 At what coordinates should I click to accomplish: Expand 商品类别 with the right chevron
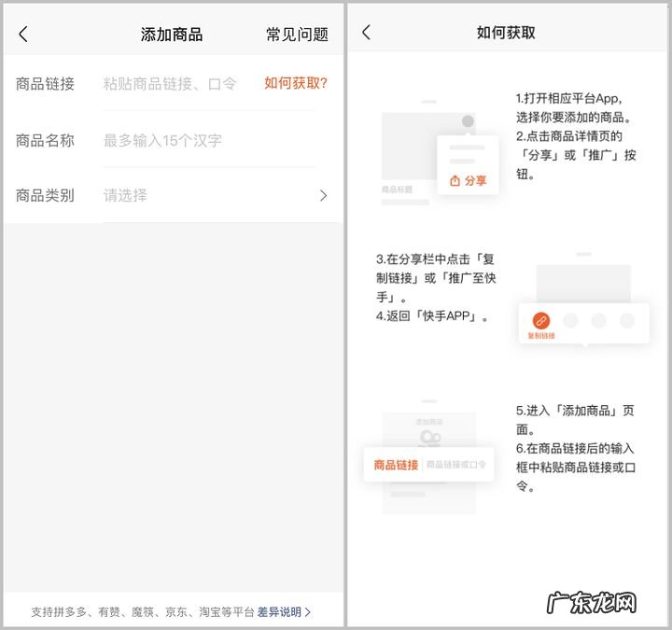click(x=324, y=196)
